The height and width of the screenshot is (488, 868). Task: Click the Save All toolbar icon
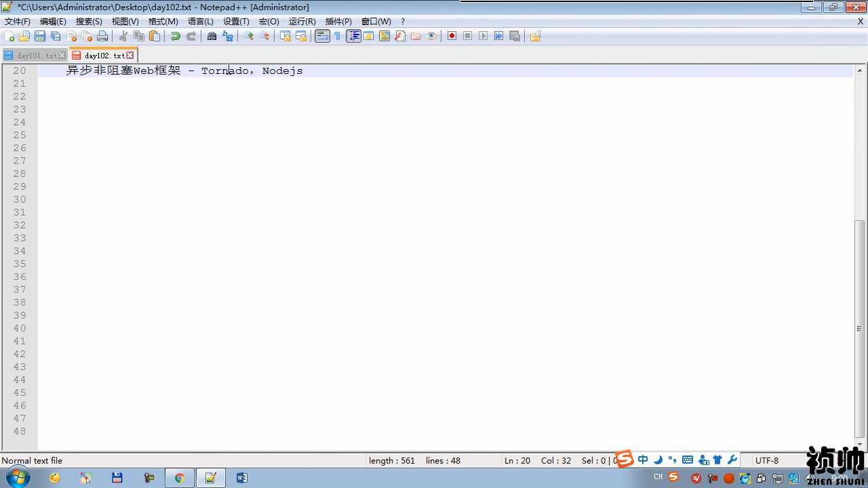click(56, 36)
